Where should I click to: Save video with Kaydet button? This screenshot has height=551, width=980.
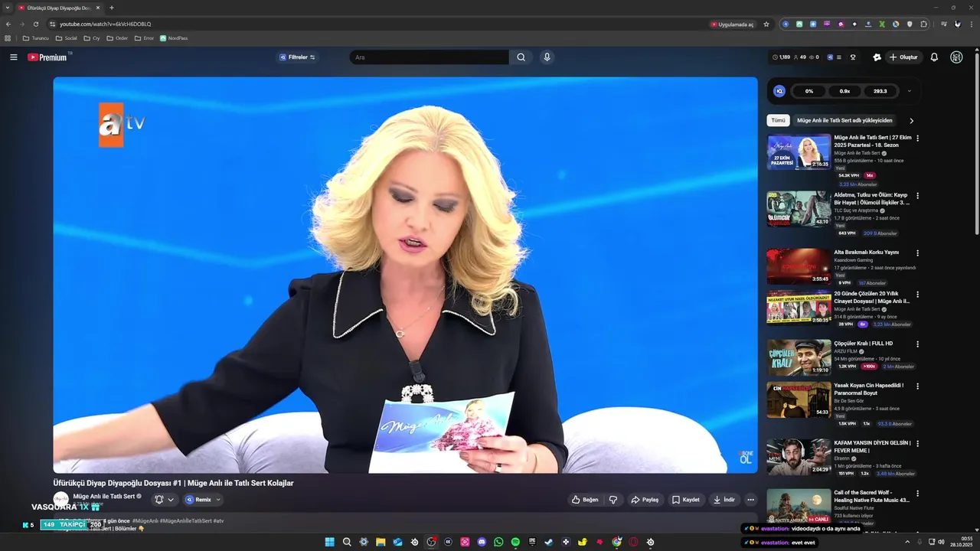(x=686, y=500)
